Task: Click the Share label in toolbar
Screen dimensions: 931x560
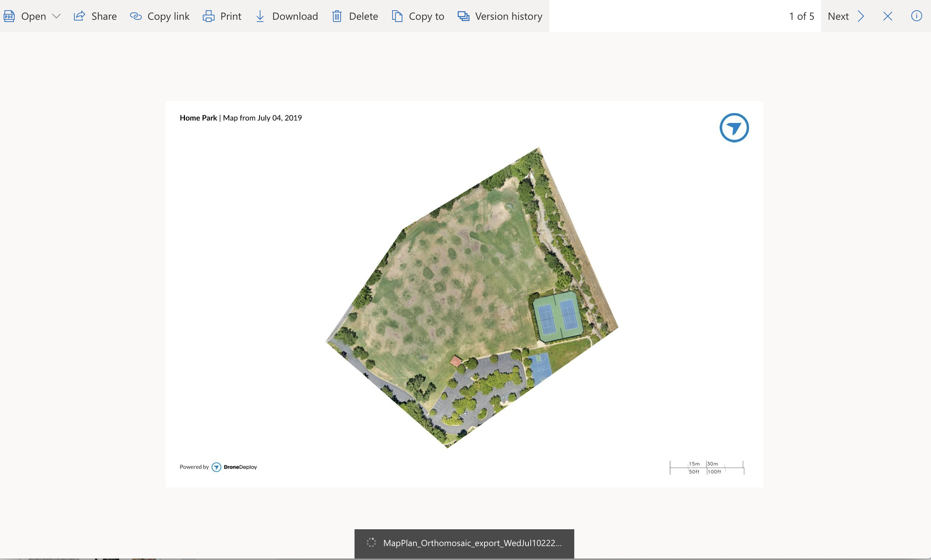Action: coord(104,16)
